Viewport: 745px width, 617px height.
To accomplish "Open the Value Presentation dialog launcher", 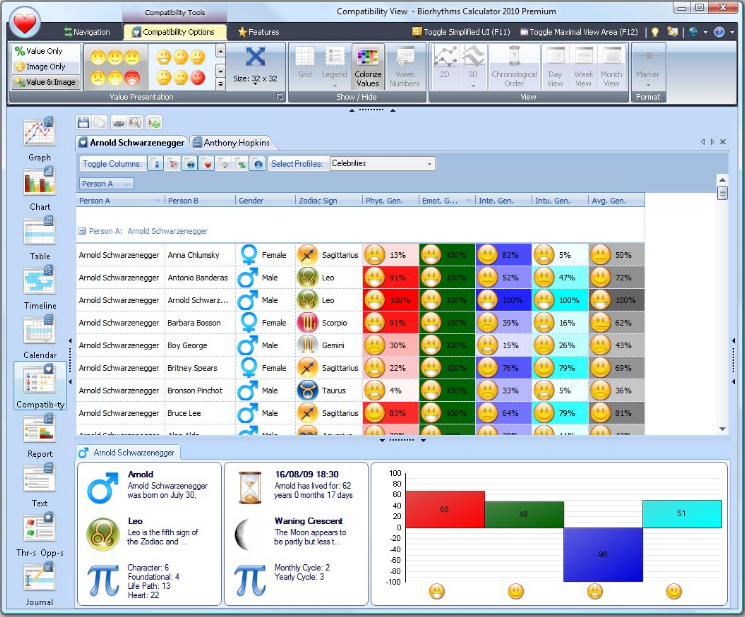I will point(279,97).
